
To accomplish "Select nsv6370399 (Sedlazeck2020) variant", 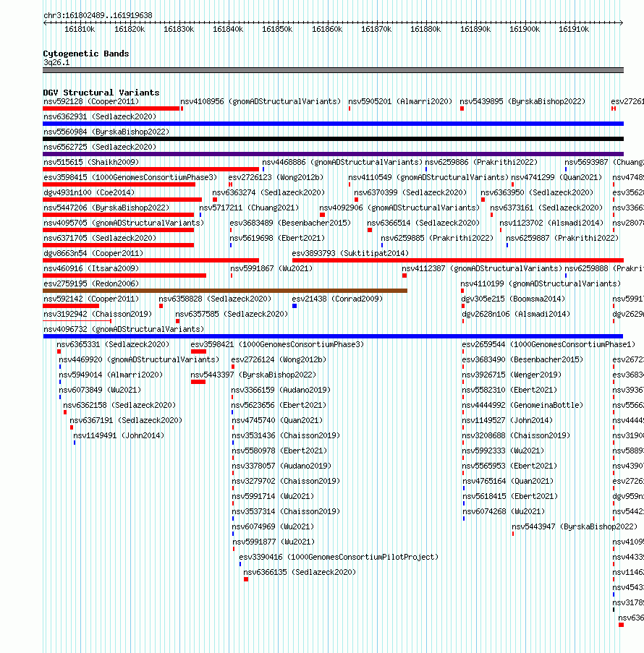I will coord(410,192).
